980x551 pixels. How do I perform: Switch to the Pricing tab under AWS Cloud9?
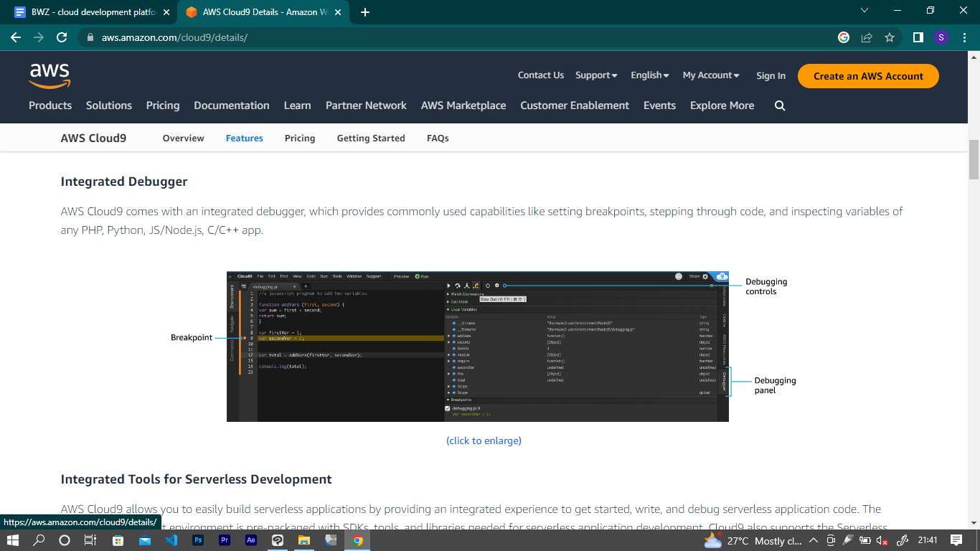300,138
